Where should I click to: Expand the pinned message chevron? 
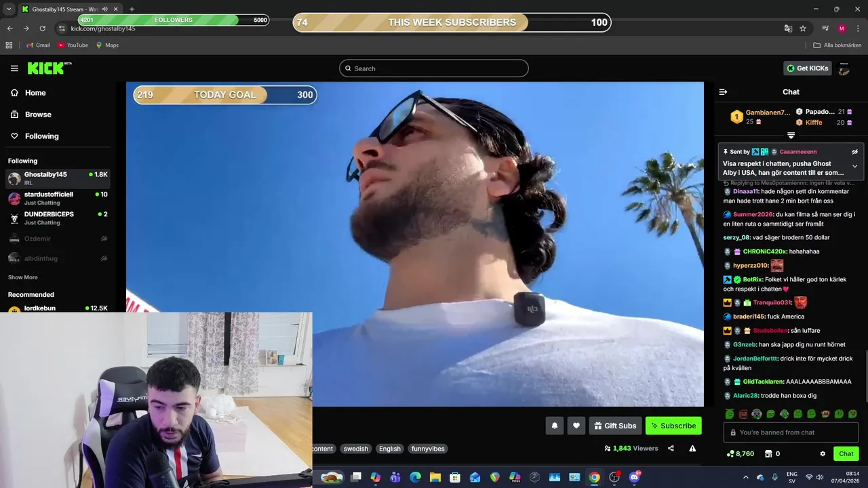855,166
